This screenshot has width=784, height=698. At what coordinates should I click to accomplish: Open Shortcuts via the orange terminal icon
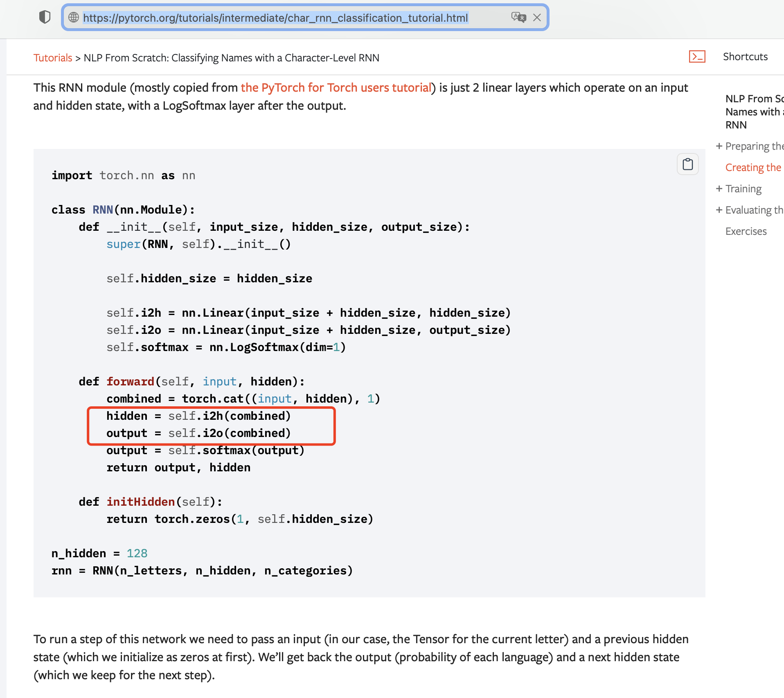point(698,56)
